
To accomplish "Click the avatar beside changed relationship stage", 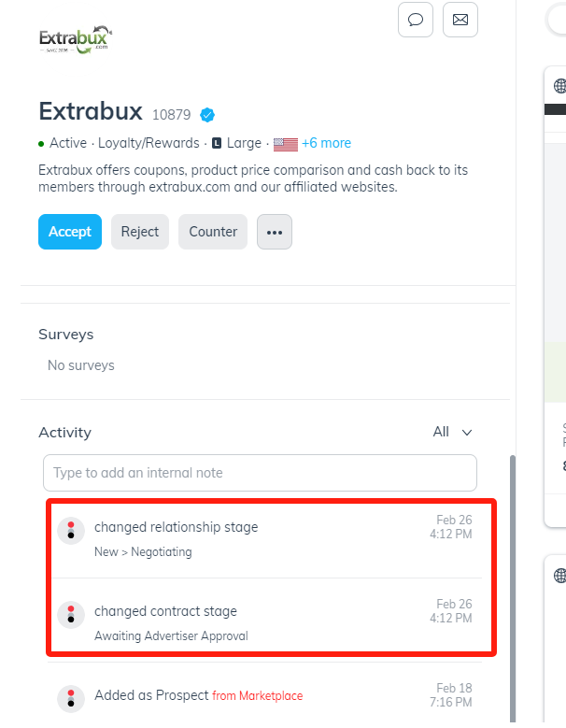I will pos(71,530).
